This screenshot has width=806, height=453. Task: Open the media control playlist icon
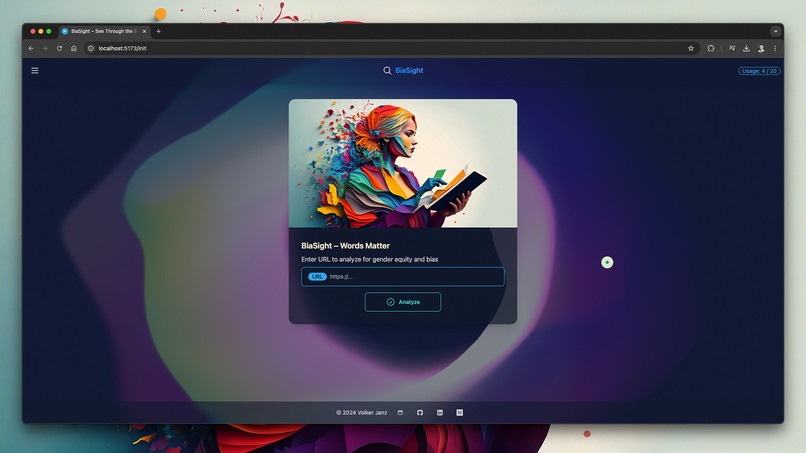tap(732, 48)
